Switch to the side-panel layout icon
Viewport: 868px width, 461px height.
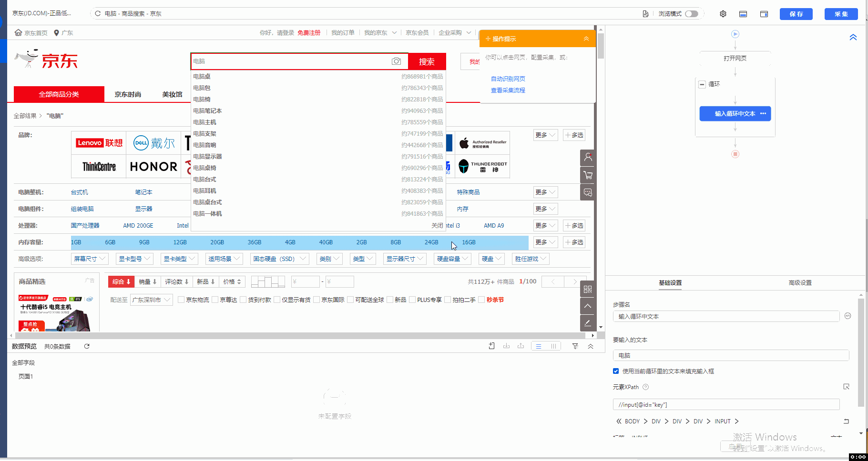764,14
